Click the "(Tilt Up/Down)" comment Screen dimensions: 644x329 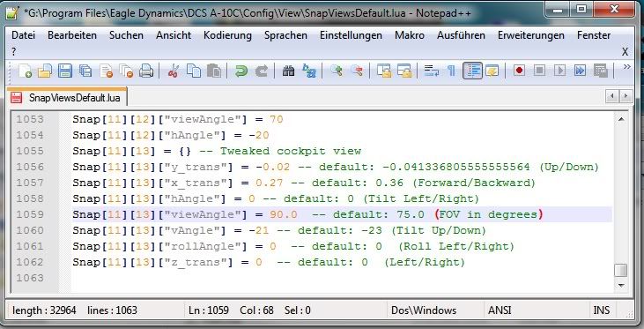click(x=438, y=230)
